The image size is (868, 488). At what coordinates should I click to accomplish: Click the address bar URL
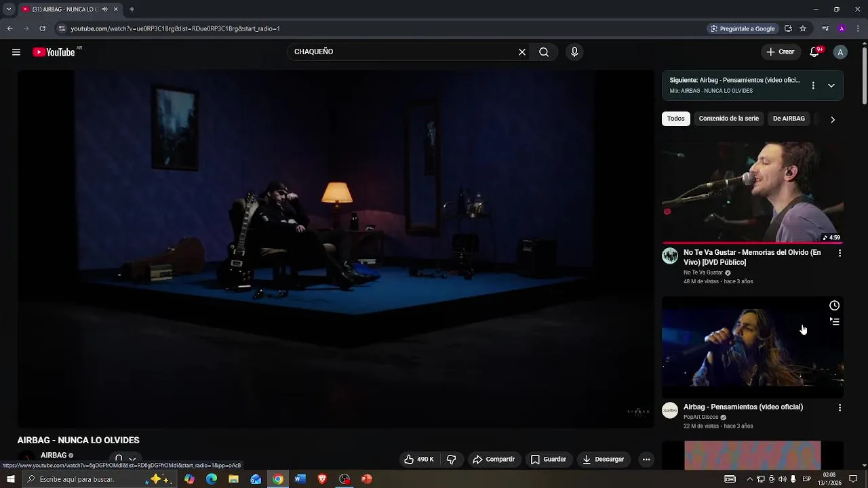(175, 28)
